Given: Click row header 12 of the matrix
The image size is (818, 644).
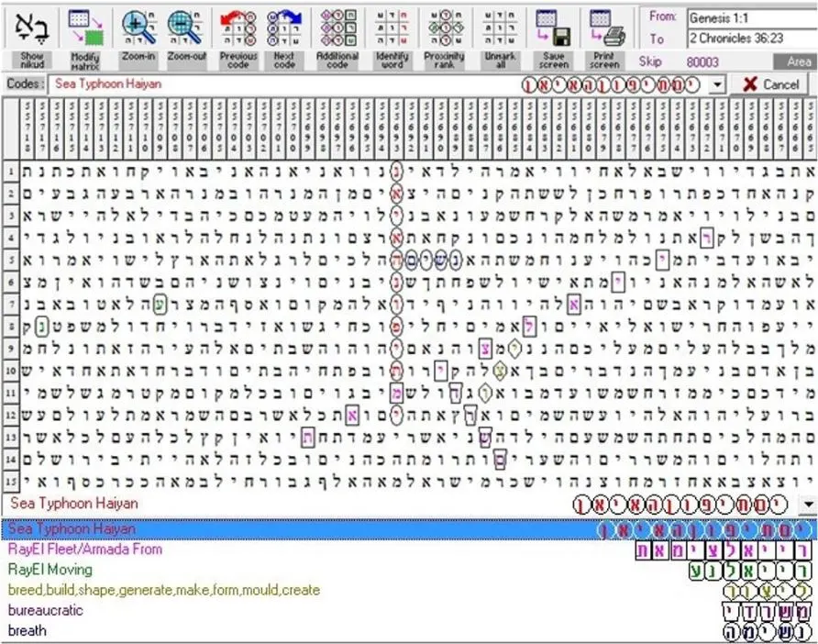Looking at the screenshot, I should 11,415.
